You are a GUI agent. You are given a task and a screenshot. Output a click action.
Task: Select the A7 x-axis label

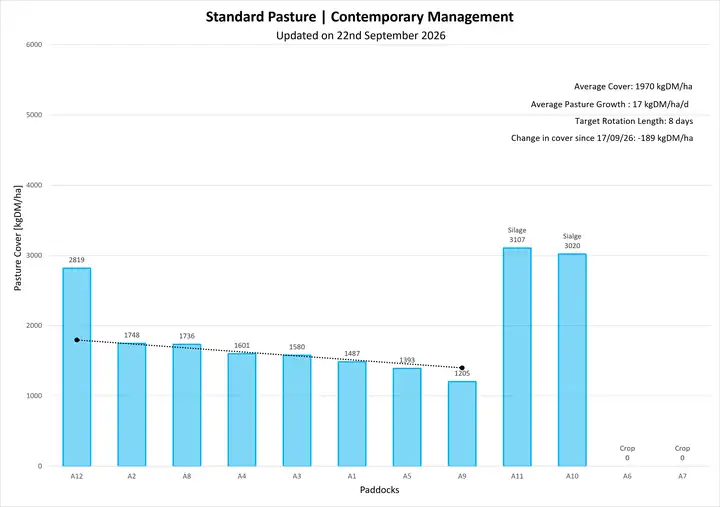tap(682, 476)
